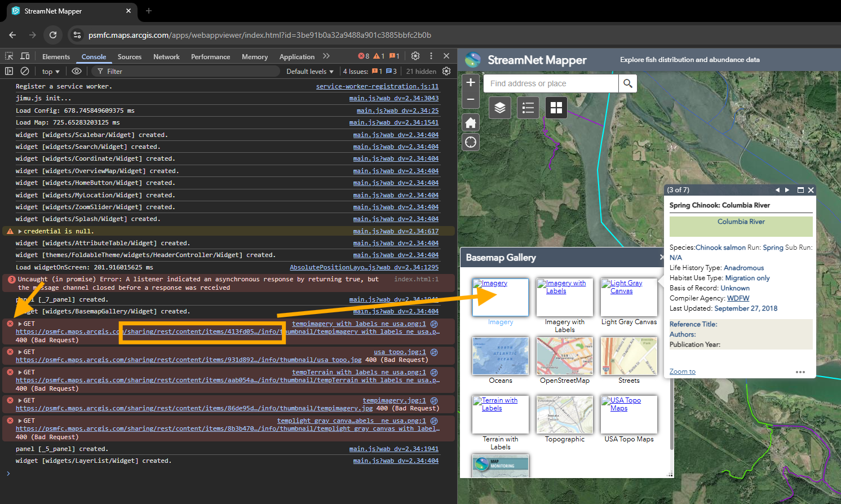The width and height of the screenshot is (841, 504).
Task: Select the Streets basemap thumbnail
Action: 629,356
